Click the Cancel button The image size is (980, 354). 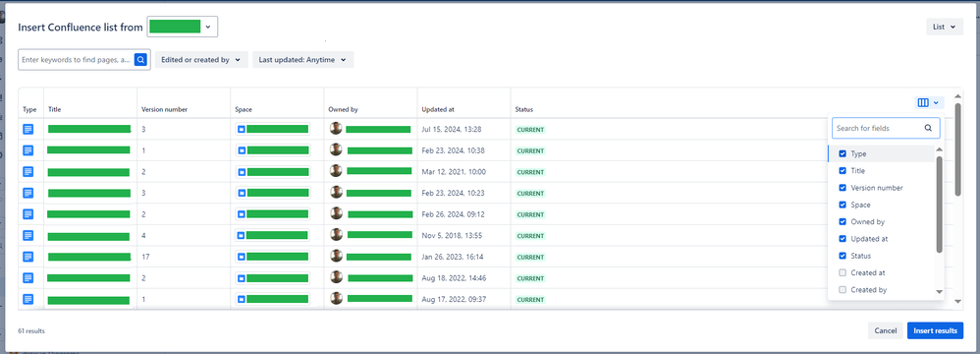886,330
